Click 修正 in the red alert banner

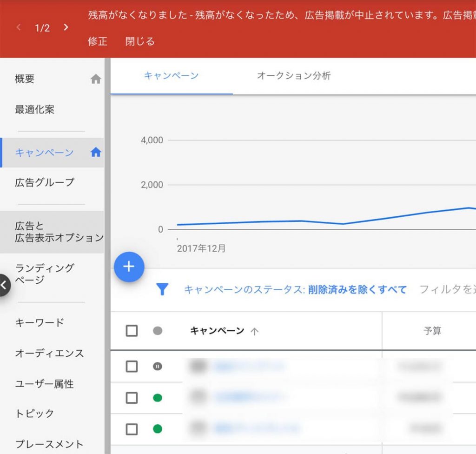(x=98, y=41)
